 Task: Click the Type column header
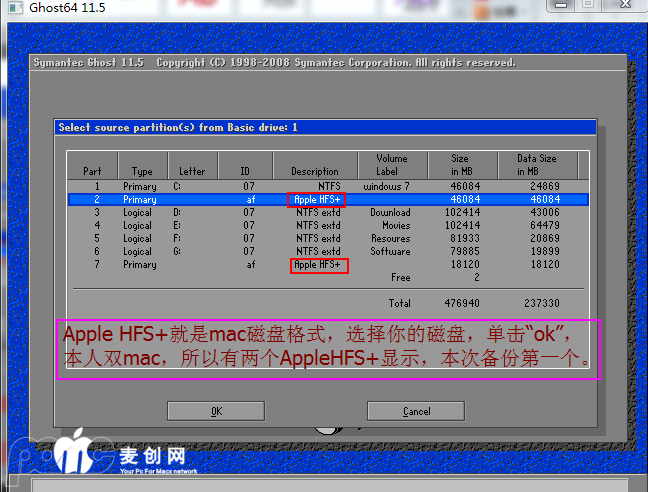tap(142, 171)
